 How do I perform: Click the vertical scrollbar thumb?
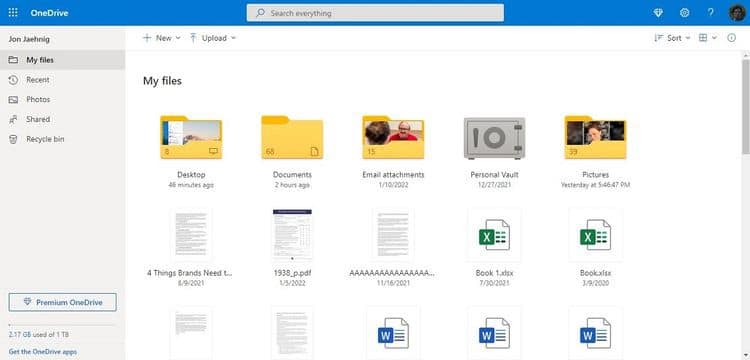click(746, 107)
